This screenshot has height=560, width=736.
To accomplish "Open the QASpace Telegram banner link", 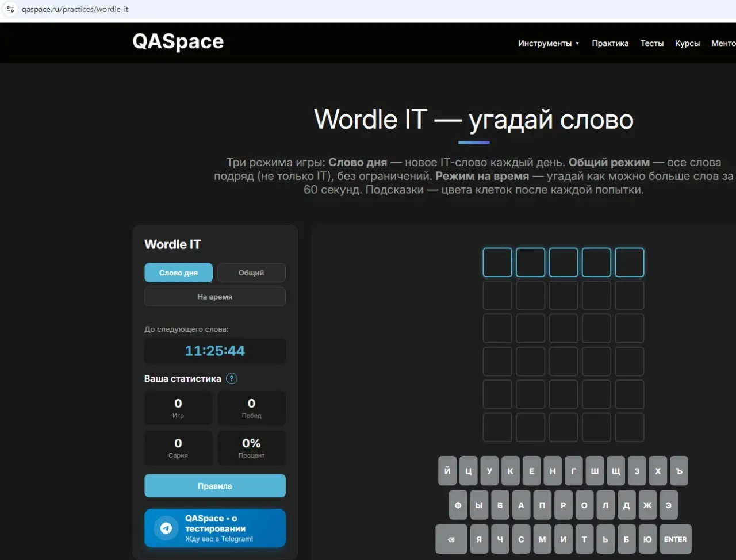I will tap(215, 528).
